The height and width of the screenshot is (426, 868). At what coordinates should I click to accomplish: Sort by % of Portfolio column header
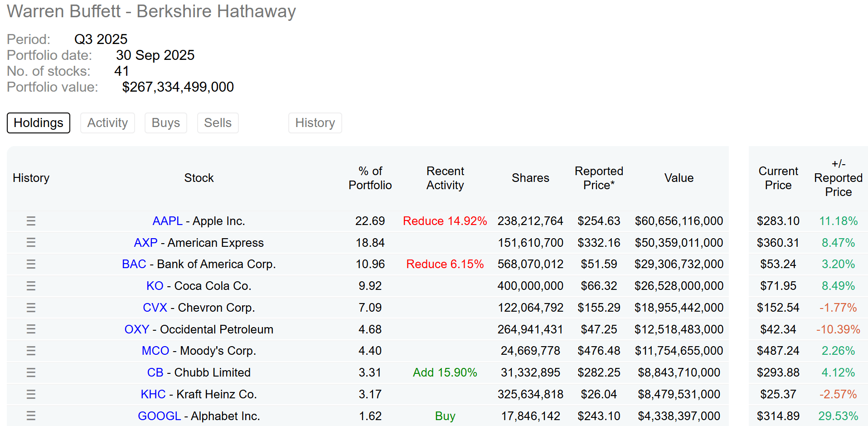[x=370, y=178]
